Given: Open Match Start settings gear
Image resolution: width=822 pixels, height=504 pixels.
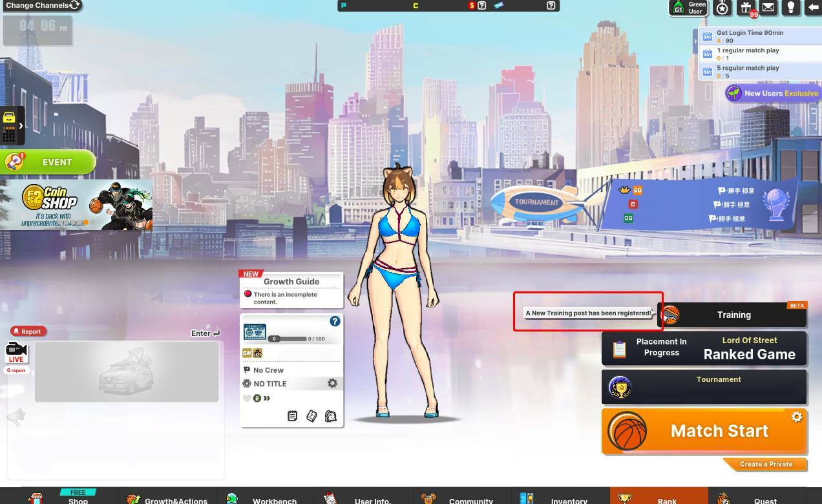Looking at the screenshot, I should point(797,417).
